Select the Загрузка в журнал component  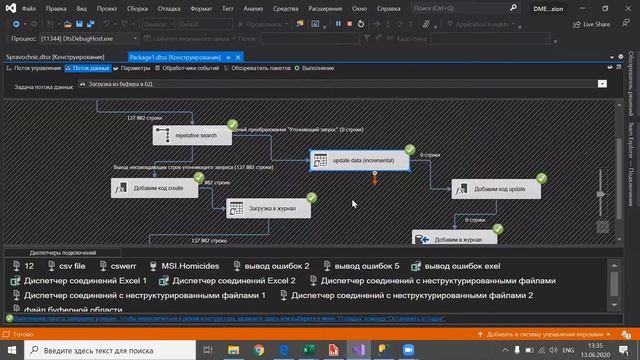(x=269, y=208)
